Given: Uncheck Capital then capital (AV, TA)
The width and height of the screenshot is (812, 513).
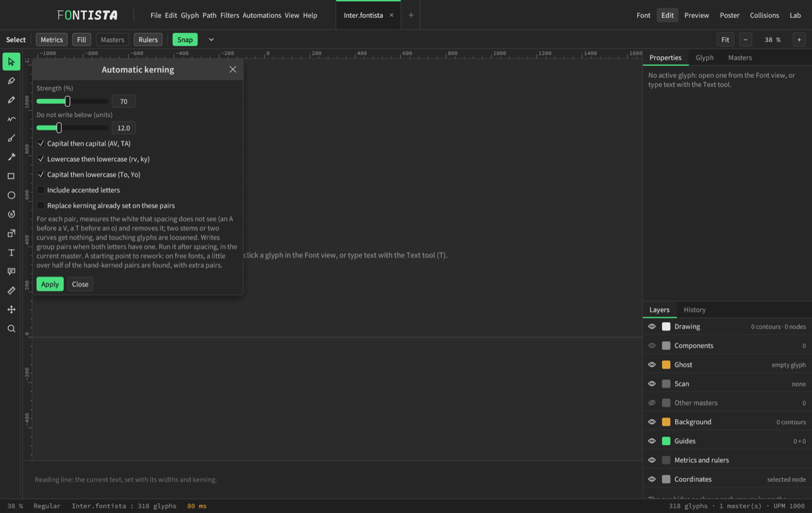Looking at the screenshot, I should [x=41, y=143].
